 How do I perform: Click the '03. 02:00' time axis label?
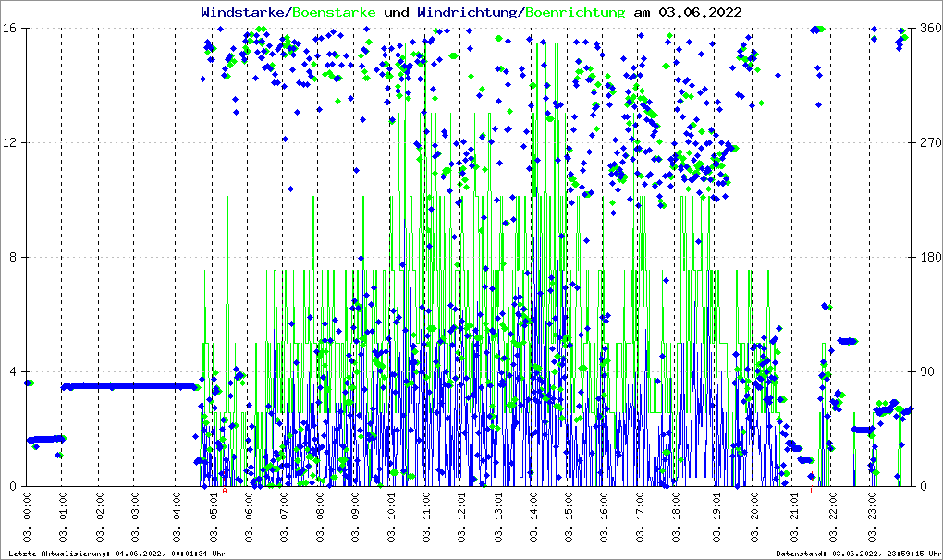pyautogui.click(x=99, y=517)
